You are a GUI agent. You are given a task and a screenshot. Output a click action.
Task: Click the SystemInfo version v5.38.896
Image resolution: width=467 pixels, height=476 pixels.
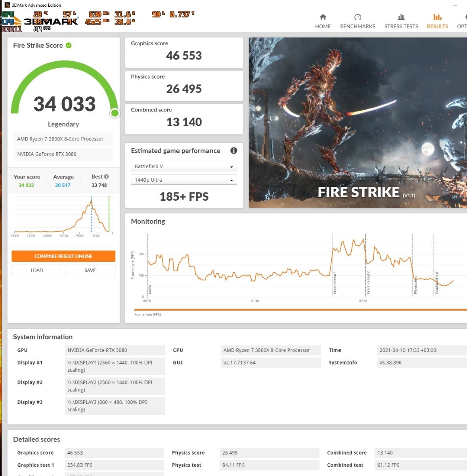pyautogui.click(x=422, y=363)
